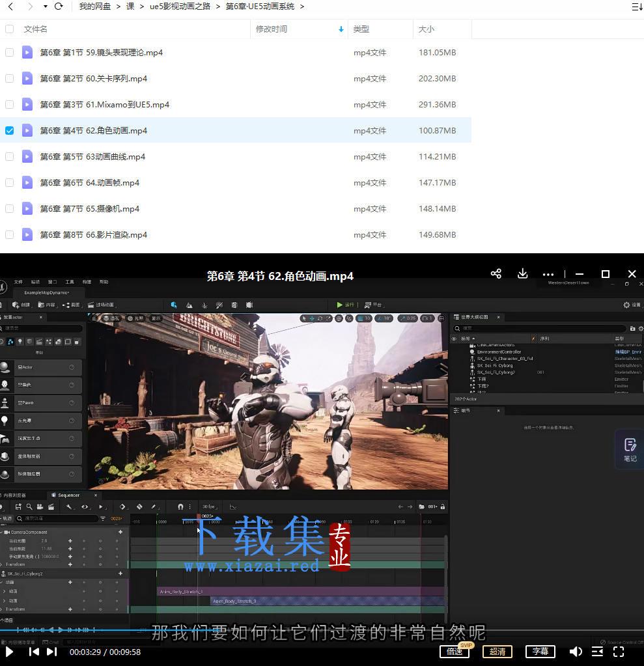This screenshot has width=644, height=666.
Task: Download the playing video
Action: click(x=522, y=273)
